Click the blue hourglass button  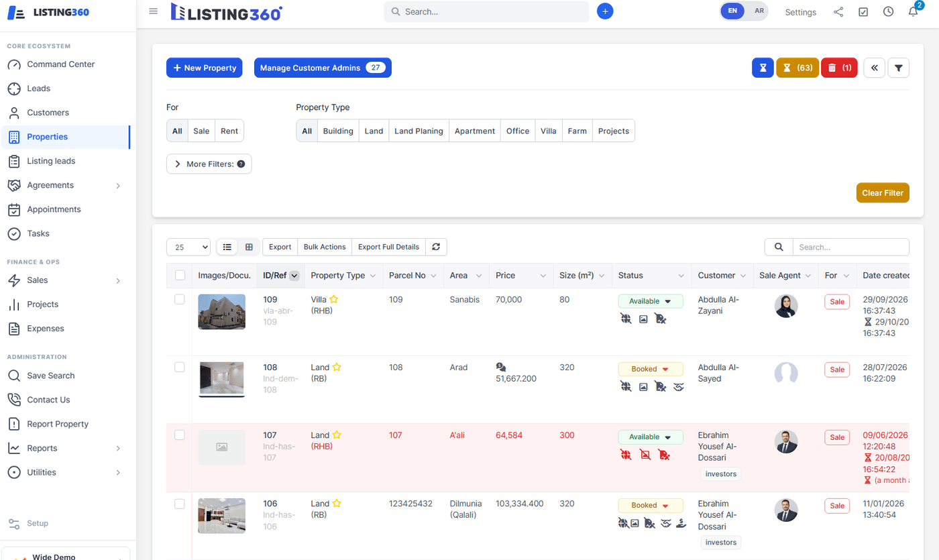[x=763, y=68]
